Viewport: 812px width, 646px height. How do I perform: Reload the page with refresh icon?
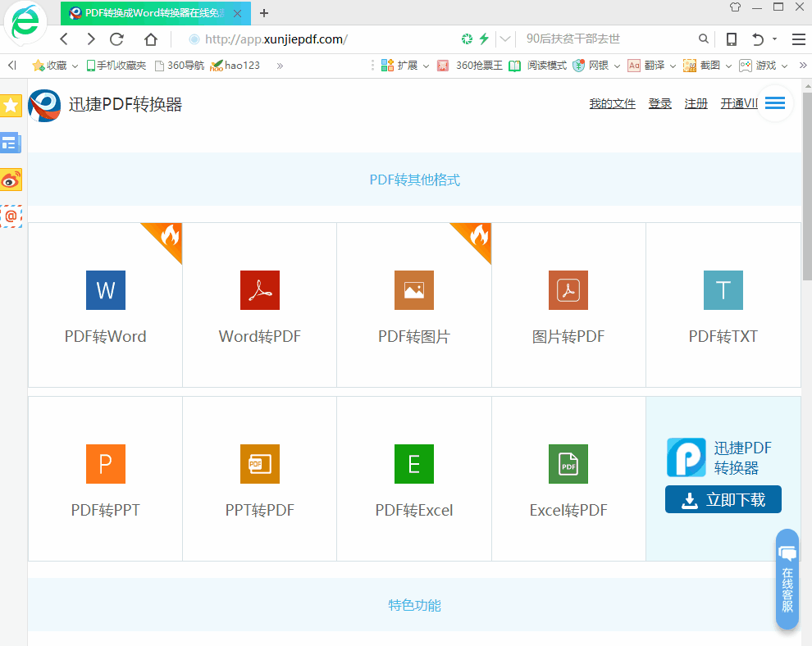(x=117, y=39)
